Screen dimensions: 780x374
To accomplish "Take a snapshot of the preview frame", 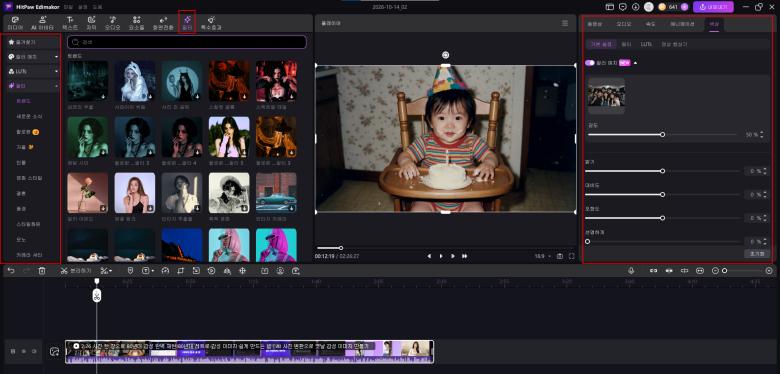I will (560, 256).
